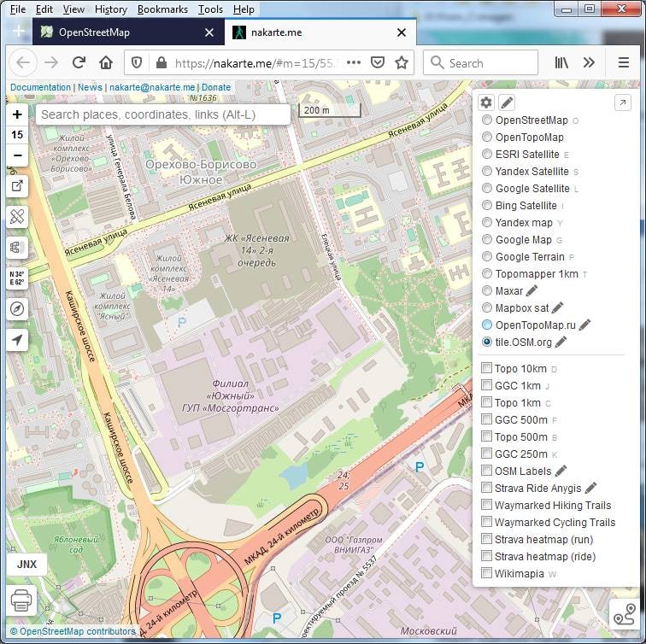Show tracking protection shield info

(137, 63)
